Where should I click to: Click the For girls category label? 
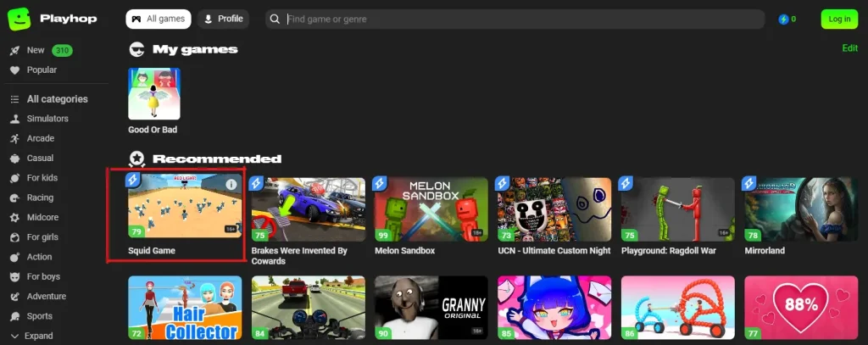[42, 237]
